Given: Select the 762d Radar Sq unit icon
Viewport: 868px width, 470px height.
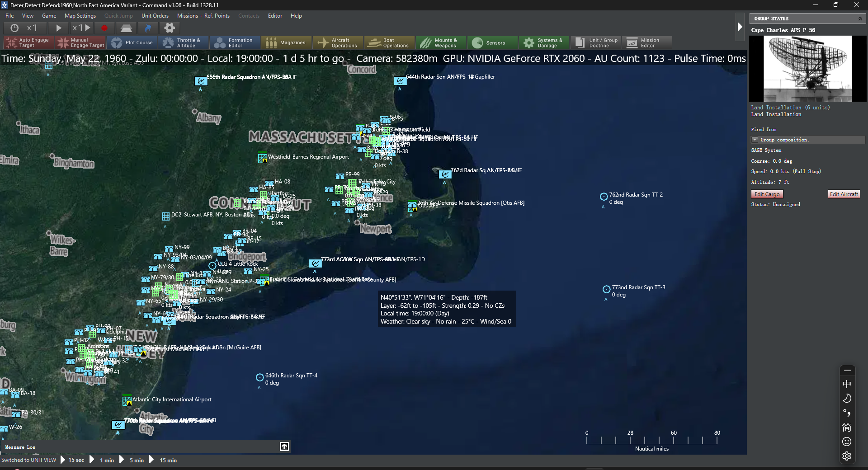Looking at the screenshot, I should point(445,174).
